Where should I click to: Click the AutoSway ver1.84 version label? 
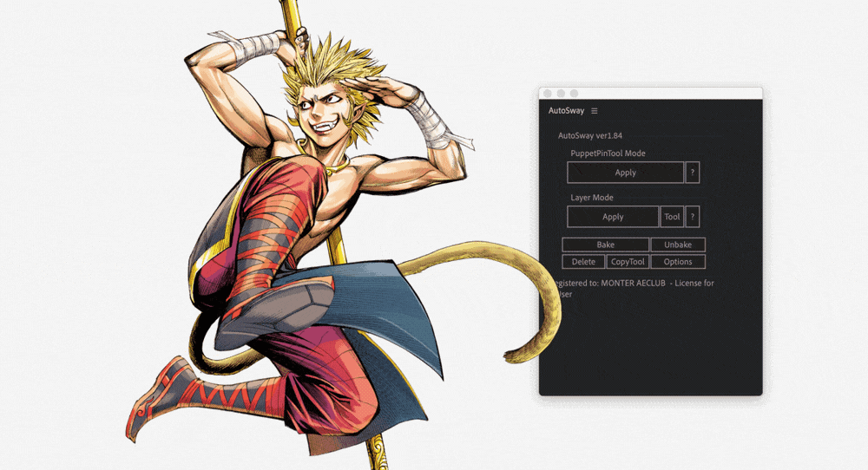point(589,135)
